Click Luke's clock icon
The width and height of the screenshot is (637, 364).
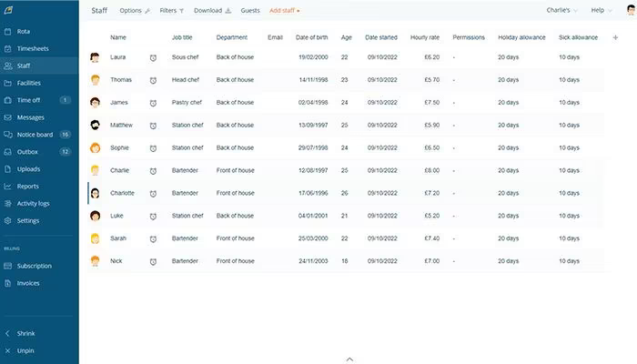click(x=153, y=217)
